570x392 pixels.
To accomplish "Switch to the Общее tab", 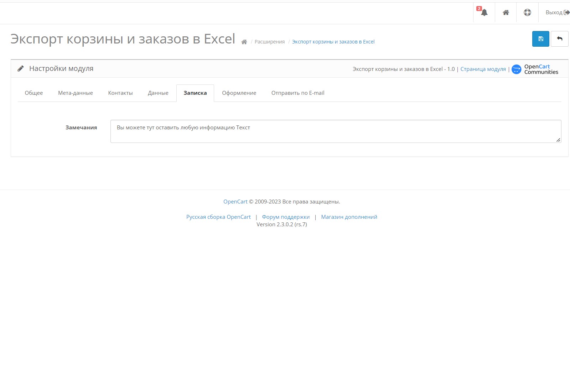I will (x=34, y=93).
